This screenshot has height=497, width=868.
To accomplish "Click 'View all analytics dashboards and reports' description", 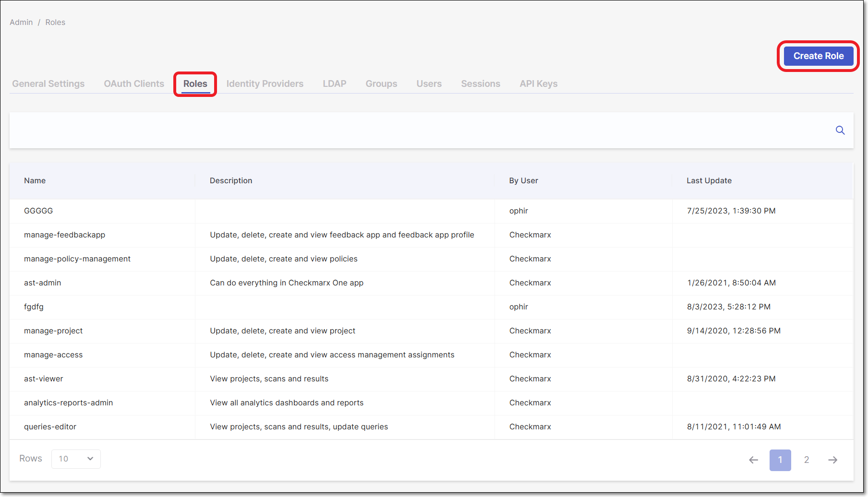I will coord(287,403).
